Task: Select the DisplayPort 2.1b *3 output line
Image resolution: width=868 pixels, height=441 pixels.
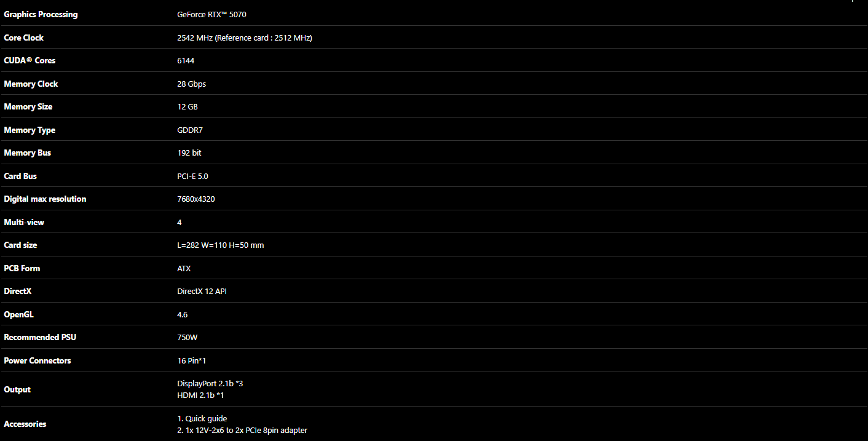Action: tap(210, 383)
